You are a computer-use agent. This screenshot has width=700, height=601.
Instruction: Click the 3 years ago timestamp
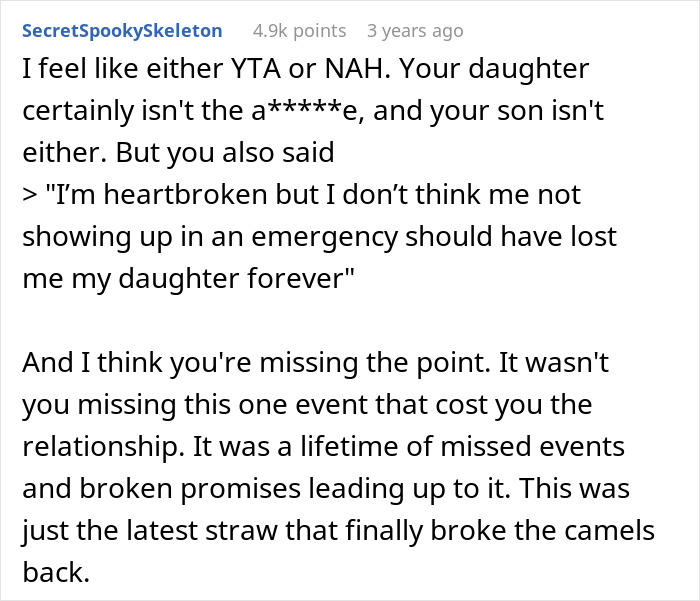tap(415, 31)
